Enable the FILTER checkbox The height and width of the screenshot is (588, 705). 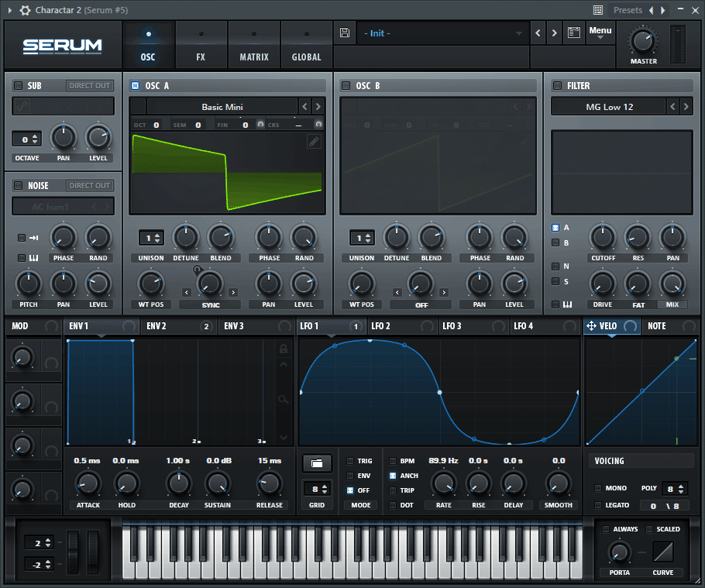(557, 85)
